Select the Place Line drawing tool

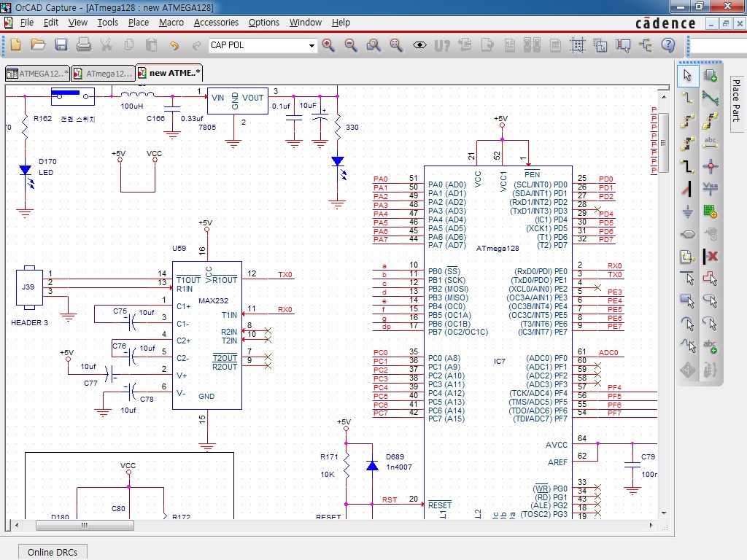pyautogui.click(x=687, y=279)
